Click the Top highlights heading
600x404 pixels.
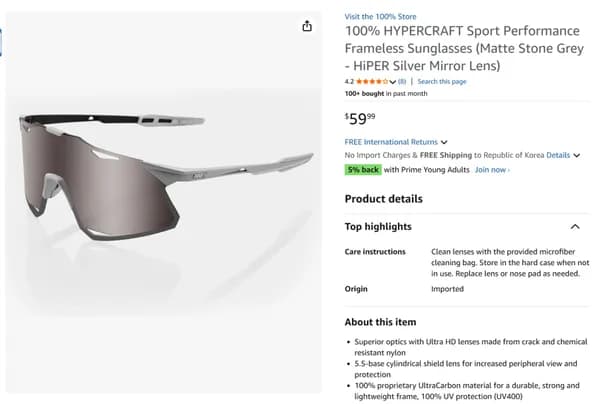pyautogui.click(x=378, y=227)
